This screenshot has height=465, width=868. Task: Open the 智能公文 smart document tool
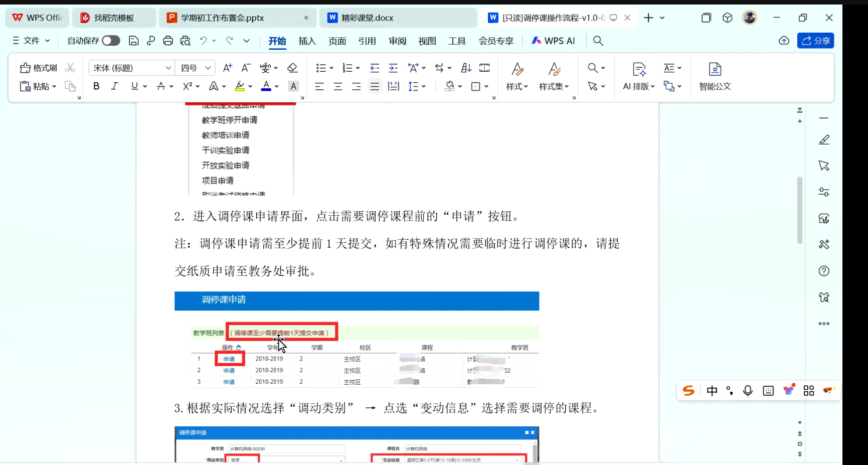pos(715,76)
